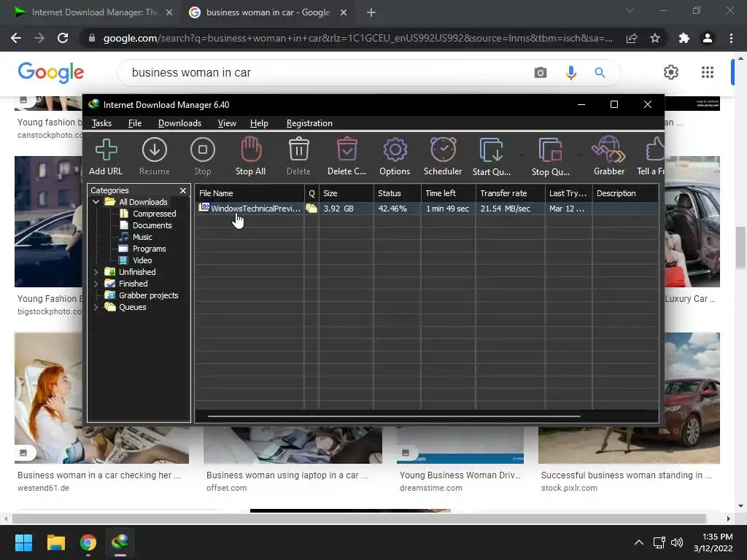This screenshot has width=747, height=560.
Task: Select the WindowsTechnicalPrevi... download row
Action: coord(427,209)
